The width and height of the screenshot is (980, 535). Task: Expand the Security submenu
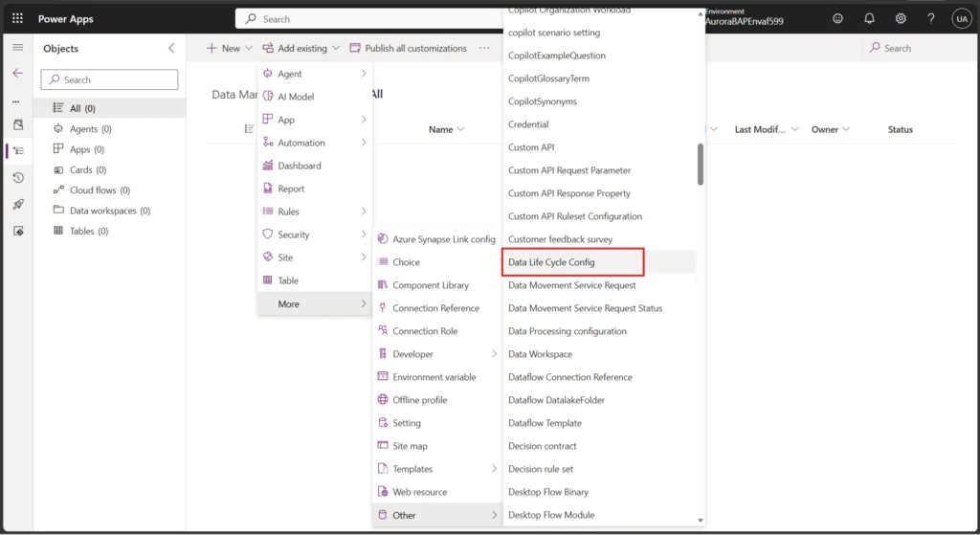tap(315, 234)
